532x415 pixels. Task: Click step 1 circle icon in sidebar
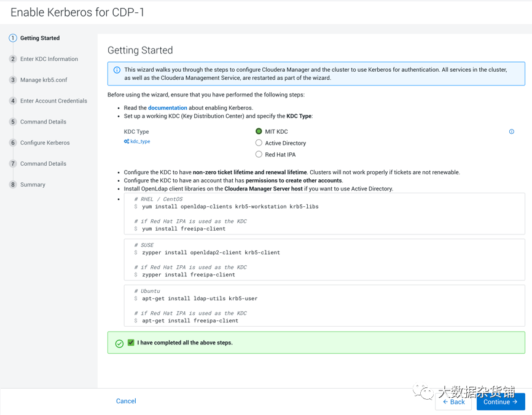coord(12,38)
